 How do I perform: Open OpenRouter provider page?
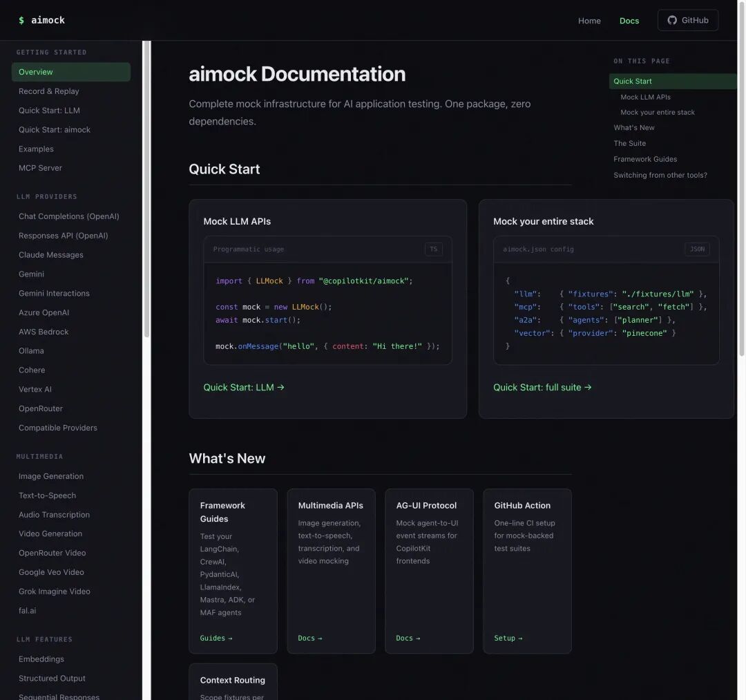[x=71, y=408]
